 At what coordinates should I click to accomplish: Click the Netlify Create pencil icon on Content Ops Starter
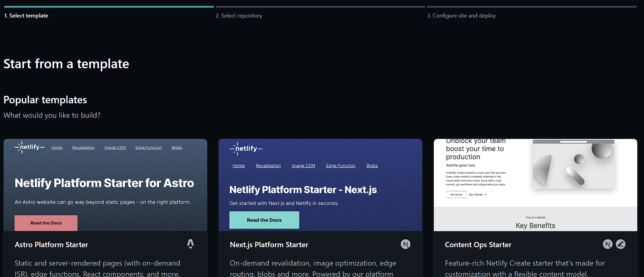tap(621, 244)
